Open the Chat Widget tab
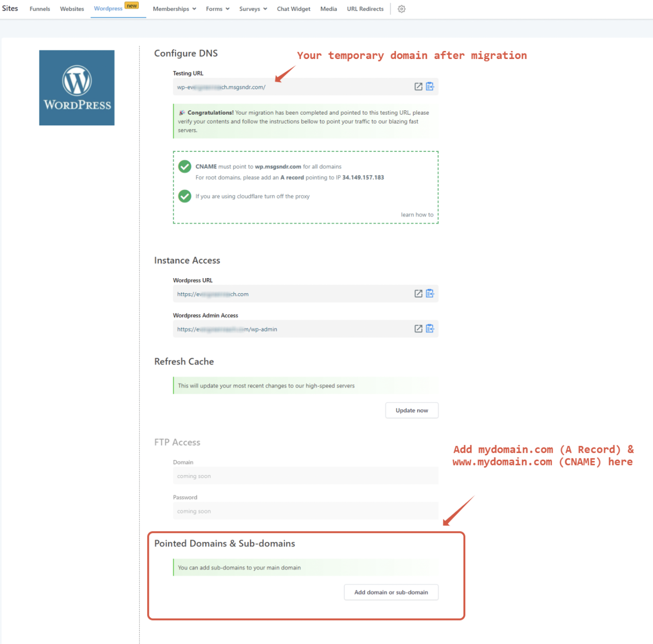This screenshot has height=644, width=653. pos(294,9)
